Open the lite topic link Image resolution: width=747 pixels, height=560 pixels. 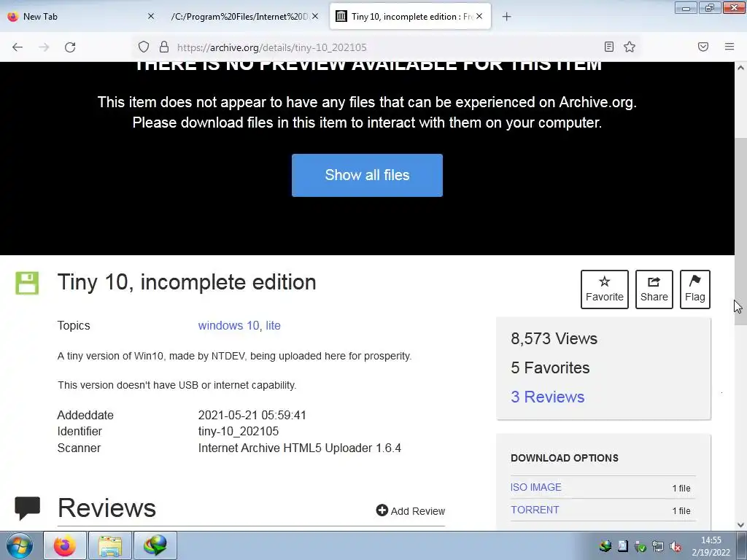[273, 325]
